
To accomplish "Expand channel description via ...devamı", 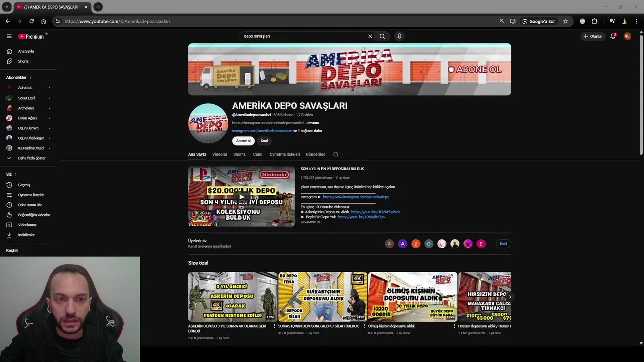I will (312, 123).
